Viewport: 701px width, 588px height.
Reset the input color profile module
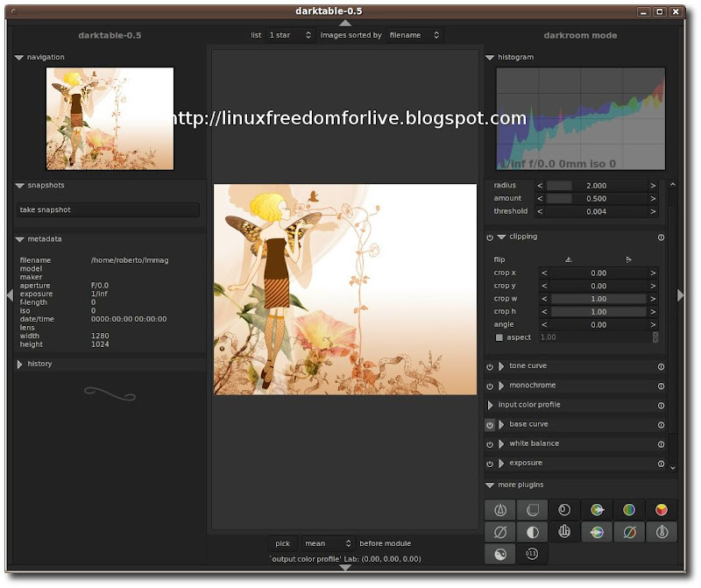coord(661,406)
